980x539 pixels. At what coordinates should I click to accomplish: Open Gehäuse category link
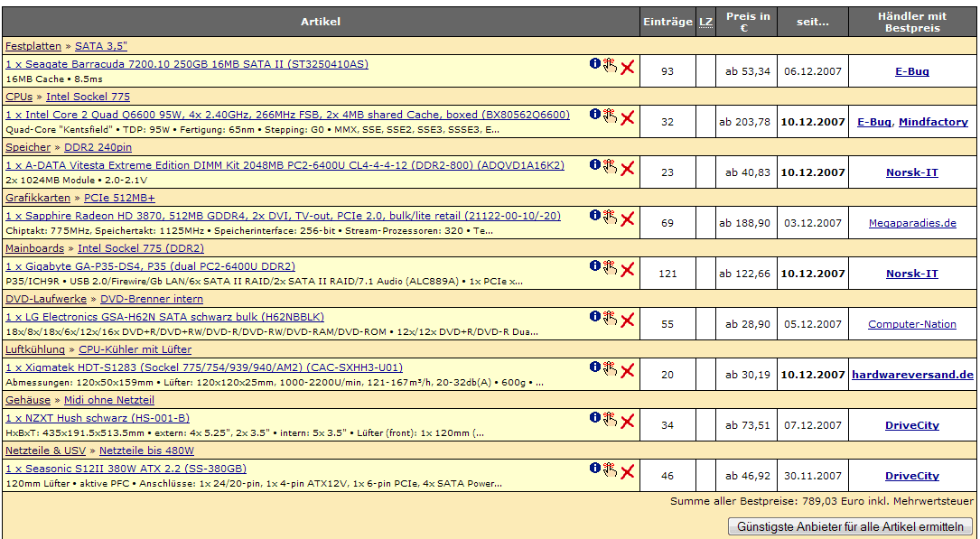27,400
